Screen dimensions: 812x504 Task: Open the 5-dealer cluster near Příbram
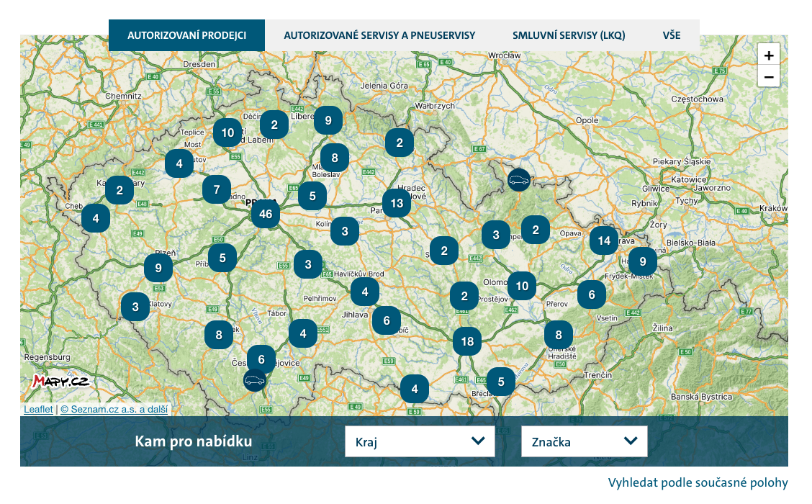coord(222,258)
